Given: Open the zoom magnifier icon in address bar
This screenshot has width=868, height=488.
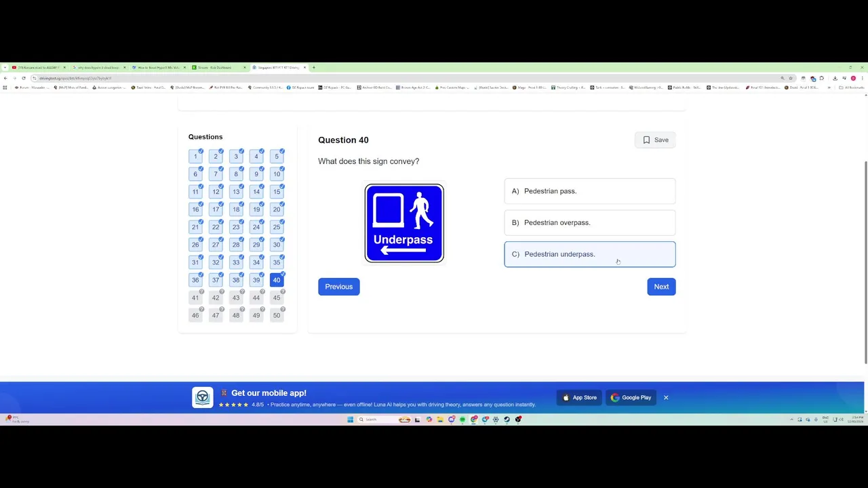Looking at the screenshot, I should click(x=783, y=78).
